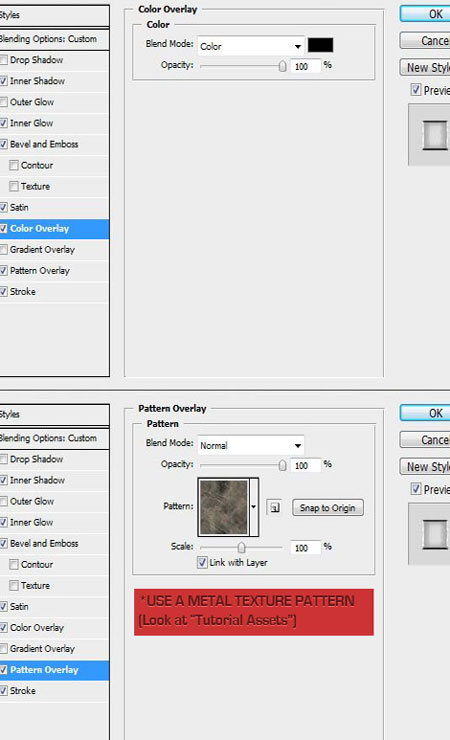Select Satin label in Color Overlay dialog
The height and width of the screenshot is (740, 450).
[19, 208]
